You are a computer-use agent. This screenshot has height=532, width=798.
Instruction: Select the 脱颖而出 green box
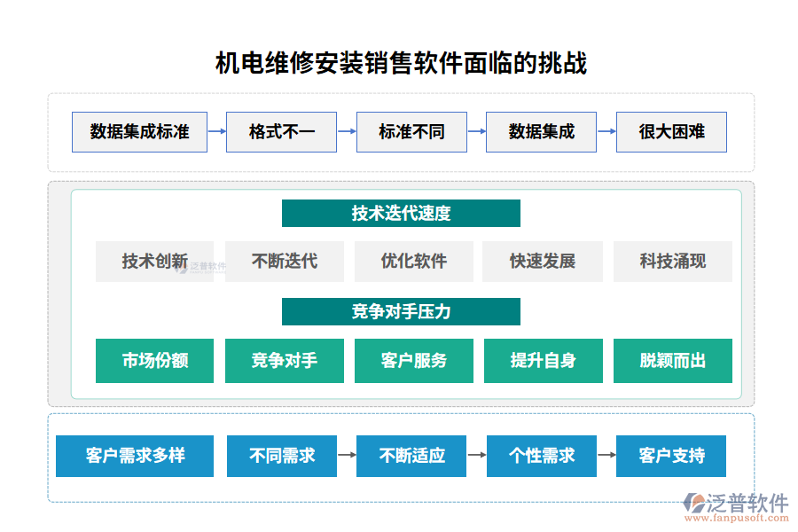[x=672, y=360]
